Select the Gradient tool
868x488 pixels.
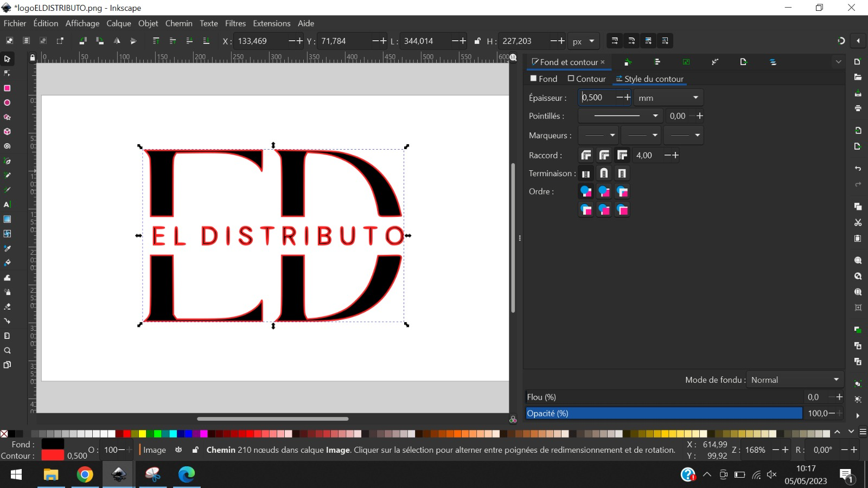(x=7, y=220)
